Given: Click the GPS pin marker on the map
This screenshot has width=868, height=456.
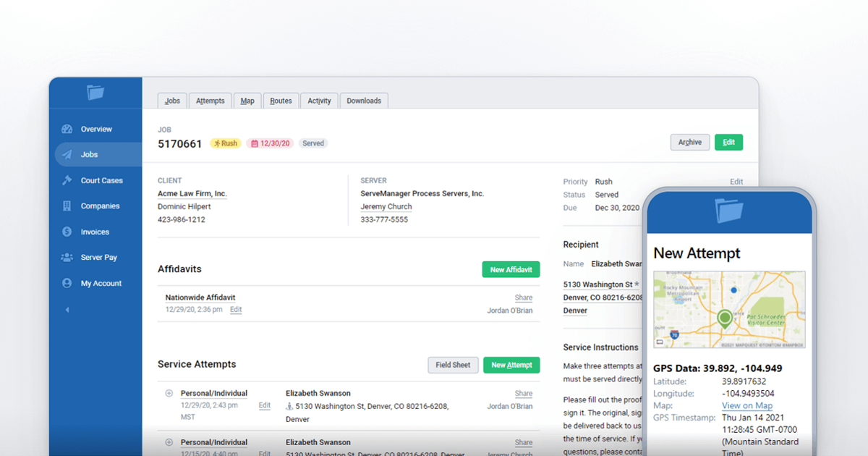Looking at the screenshot, I should click(724, 318).
